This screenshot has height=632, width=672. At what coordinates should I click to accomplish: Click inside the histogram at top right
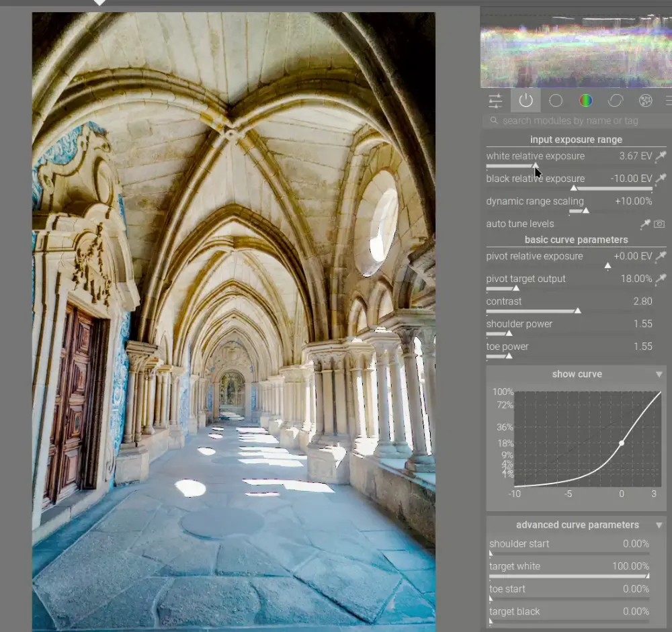click(x=575, y=47)
